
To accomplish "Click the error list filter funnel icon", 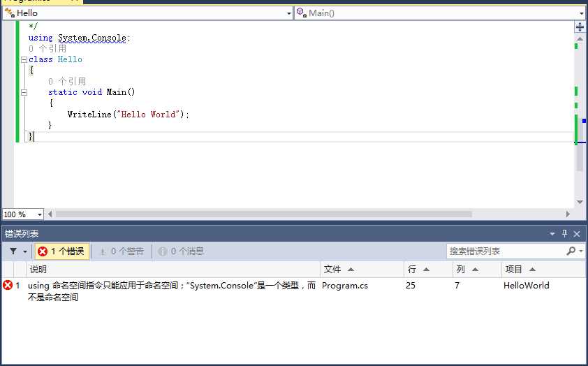I will coord(13,251).
